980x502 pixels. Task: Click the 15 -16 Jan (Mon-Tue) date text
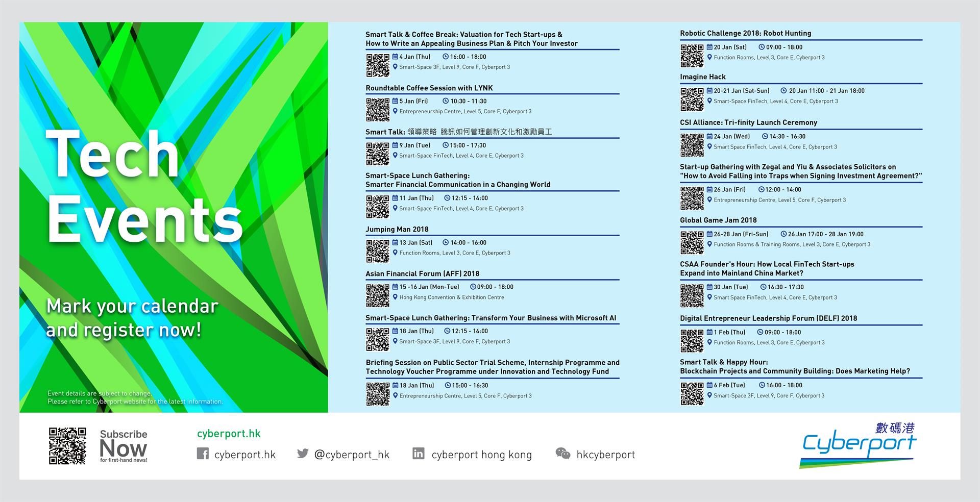429,287
